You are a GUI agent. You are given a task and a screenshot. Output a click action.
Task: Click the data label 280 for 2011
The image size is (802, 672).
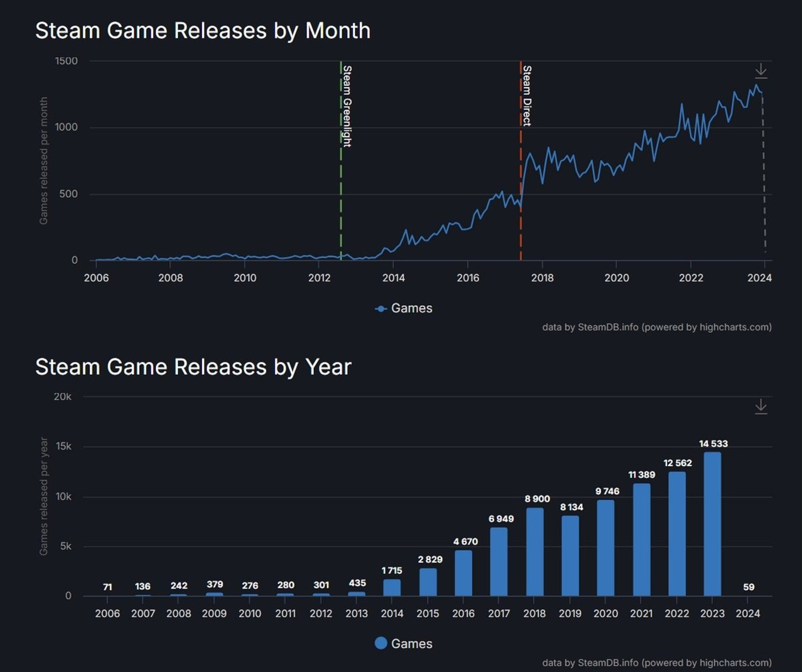pyautogui.click(x=286, y=585)
